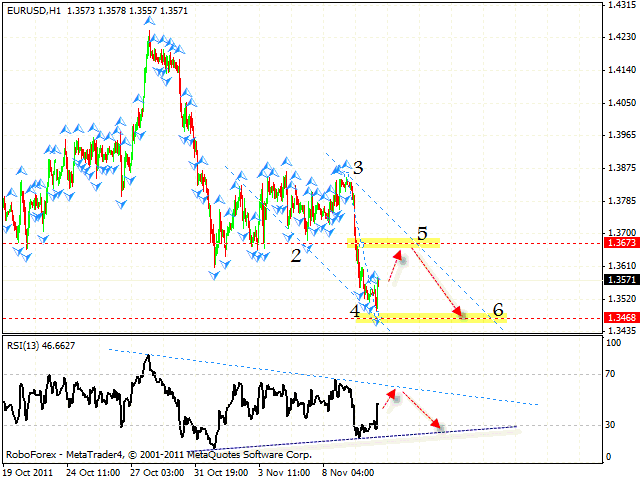The width and height of the screenshot is (640, 480).
Task: Click the yellow zone at the 1.3673 level
Action: coord(378,243)
